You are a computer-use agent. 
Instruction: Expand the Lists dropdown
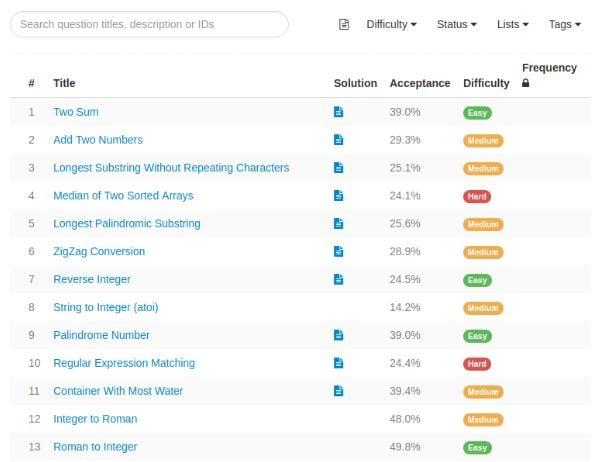point(513,24)
